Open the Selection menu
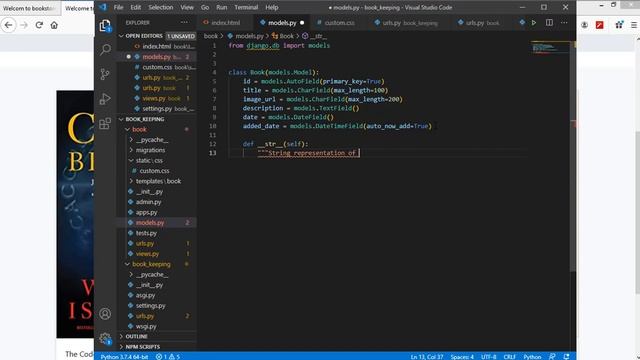The image size is (640, 360). (x=160, y=7)
